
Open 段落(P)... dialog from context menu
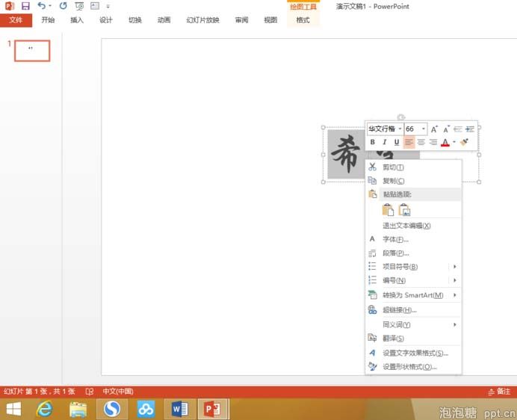(413, 253)
